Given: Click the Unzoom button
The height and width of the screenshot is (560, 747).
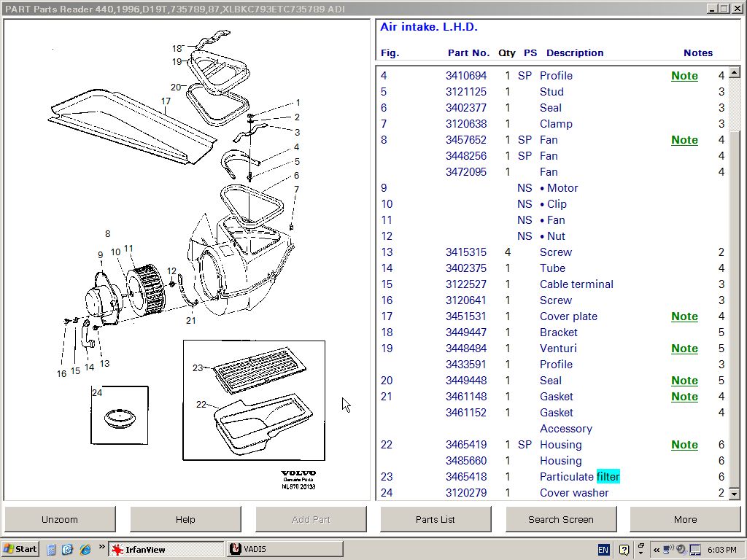Looking at the screenshot, I should 60,519.
